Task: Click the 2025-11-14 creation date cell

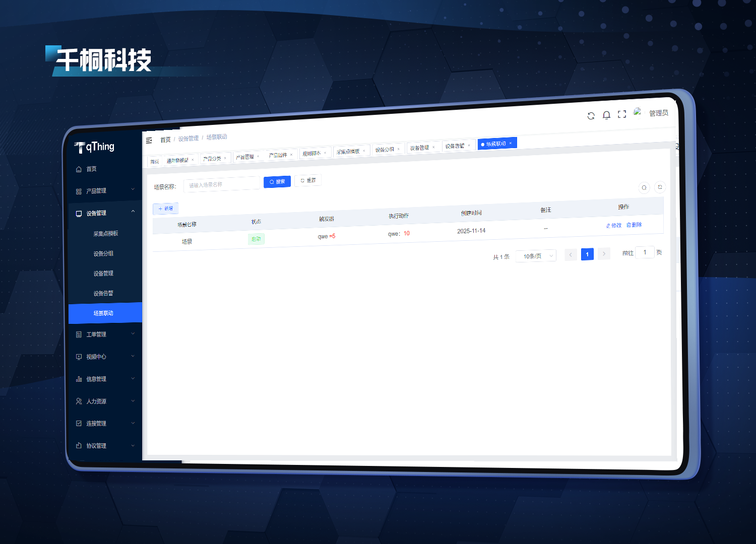Action: click(x=471, y=231)
